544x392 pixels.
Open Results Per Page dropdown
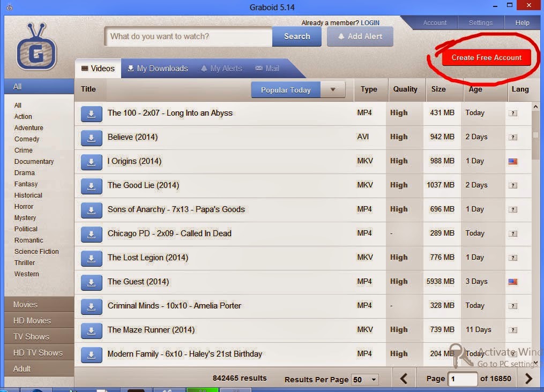click(x=364, y=380)
